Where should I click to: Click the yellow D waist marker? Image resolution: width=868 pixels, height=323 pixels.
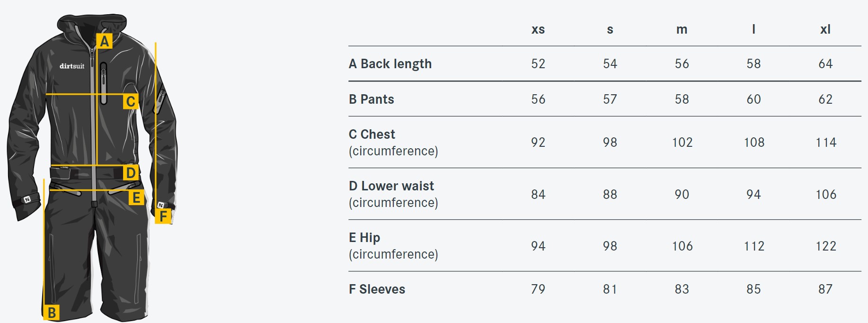131,173
